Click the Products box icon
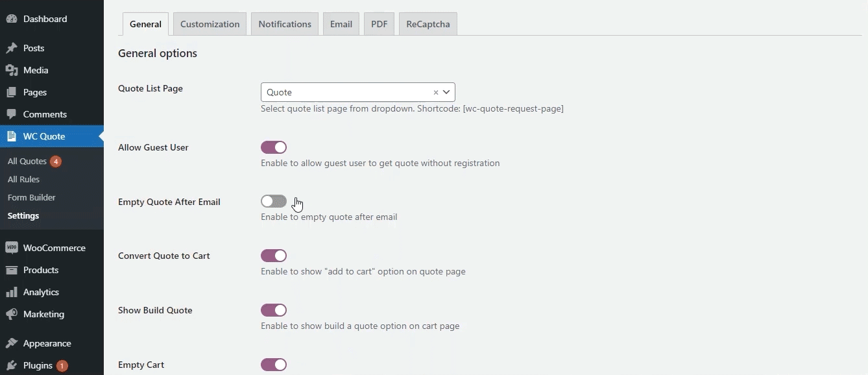The width and height of the screenshot is (868, 375). tap(12, 270)
